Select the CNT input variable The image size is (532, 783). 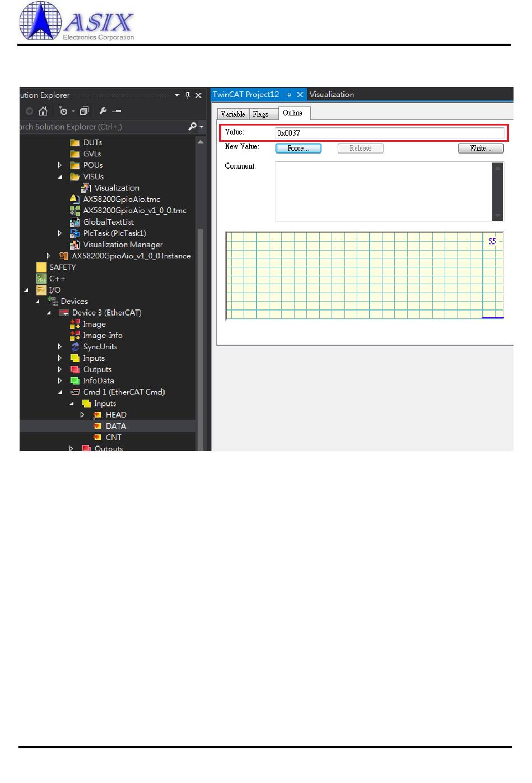point(114,437)
